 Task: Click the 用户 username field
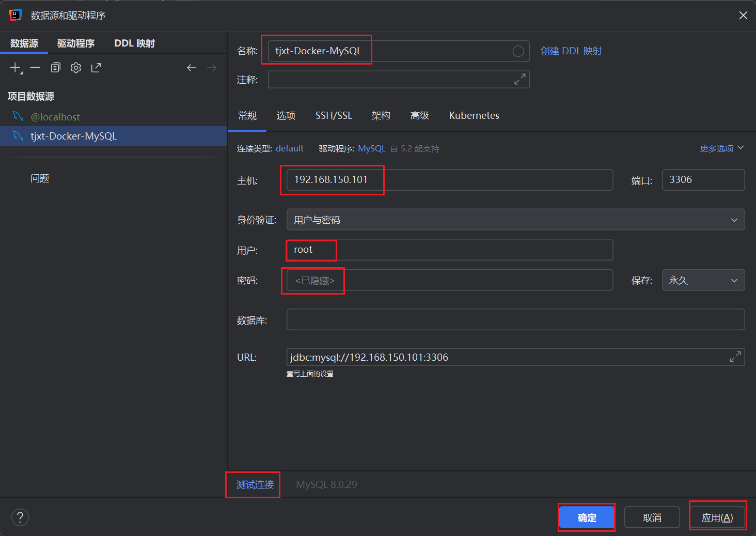point(450,250)
